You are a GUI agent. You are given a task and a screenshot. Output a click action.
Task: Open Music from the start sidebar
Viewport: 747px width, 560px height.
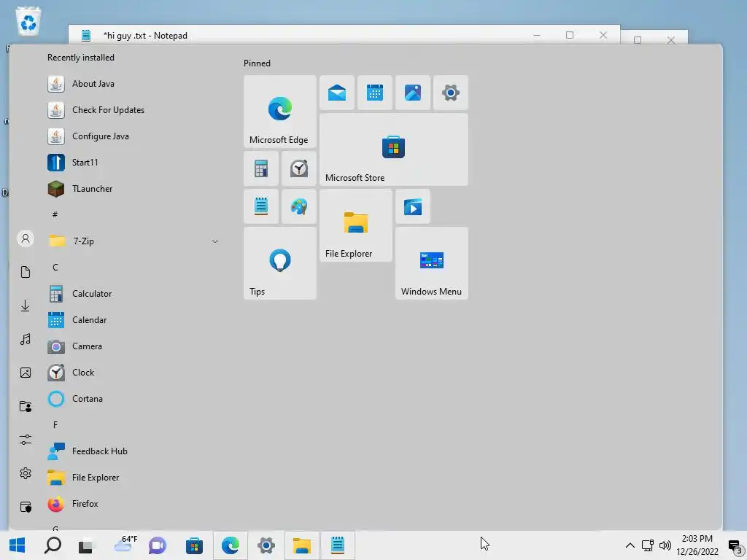[x=26, y=339]
